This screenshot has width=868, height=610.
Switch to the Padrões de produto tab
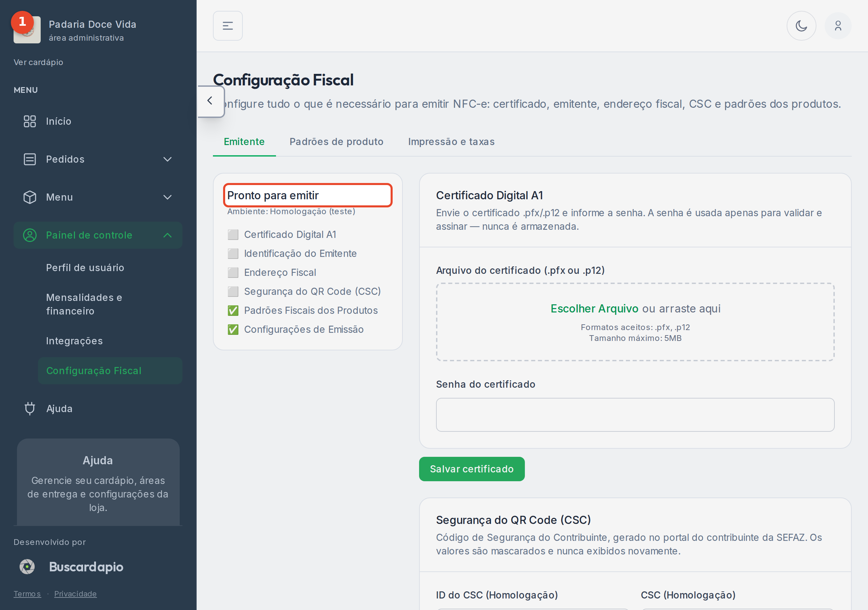coord(336,142)
